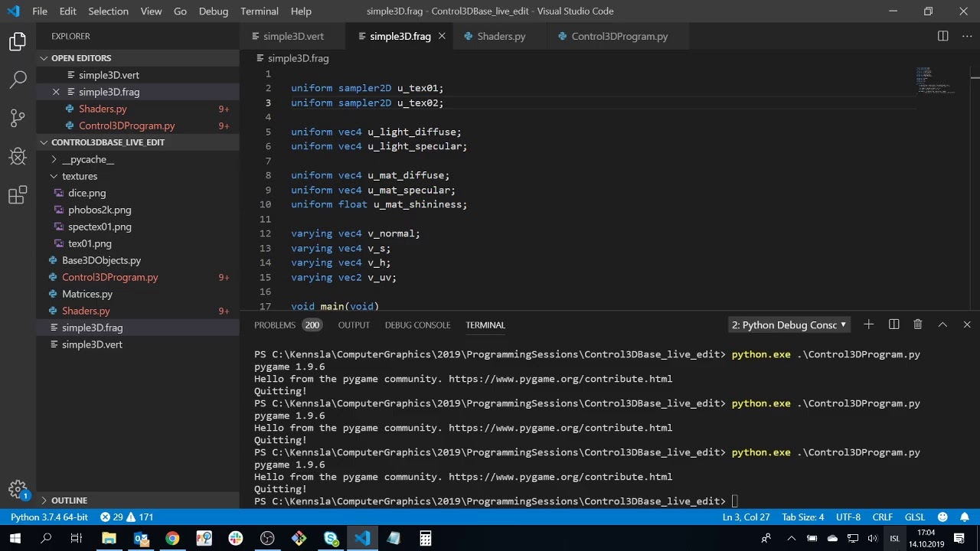Image resolution: width=980 pixels, height=551 pixels.
Task: Select Python 3.7.4 64-bit interpreter
Action: [49, 517]
